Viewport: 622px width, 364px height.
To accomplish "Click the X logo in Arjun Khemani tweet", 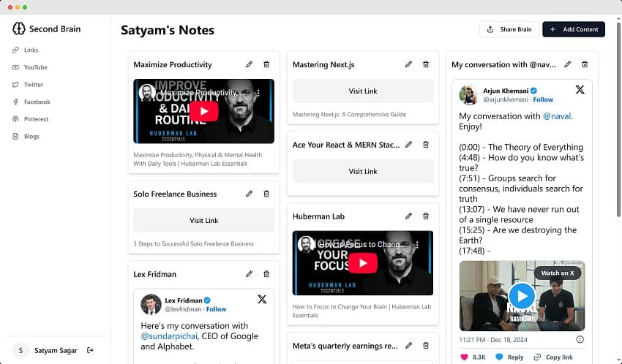I will pos(580,89).
